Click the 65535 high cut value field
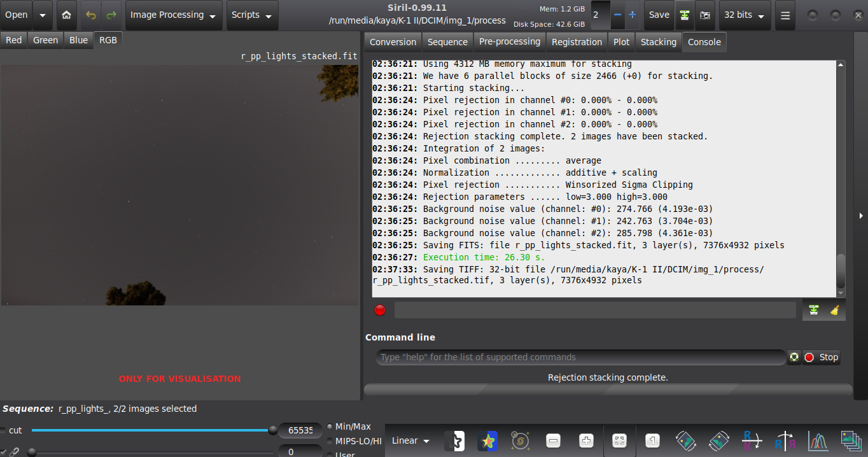The width and height of the screenshot is (868, 457). coord(300,430)
